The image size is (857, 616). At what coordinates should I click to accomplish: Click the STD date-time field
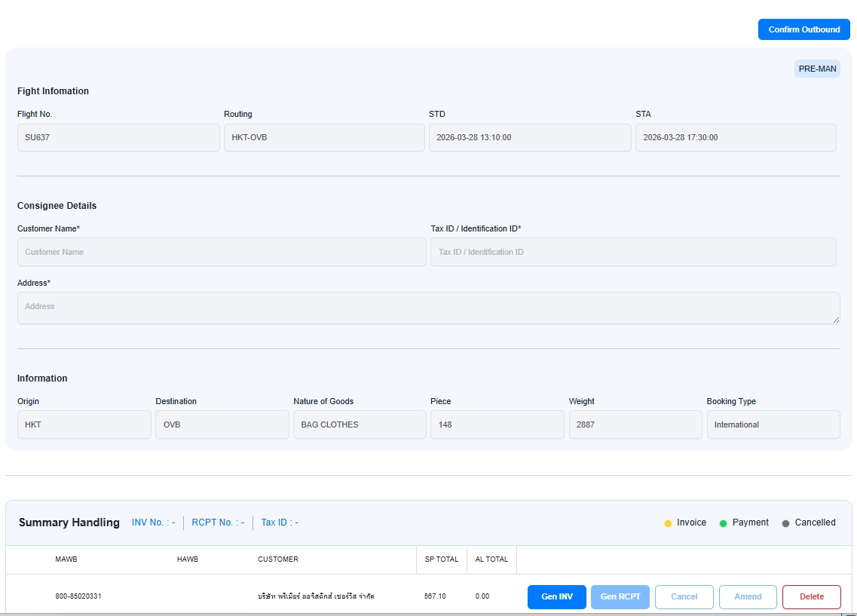(530, 138)
